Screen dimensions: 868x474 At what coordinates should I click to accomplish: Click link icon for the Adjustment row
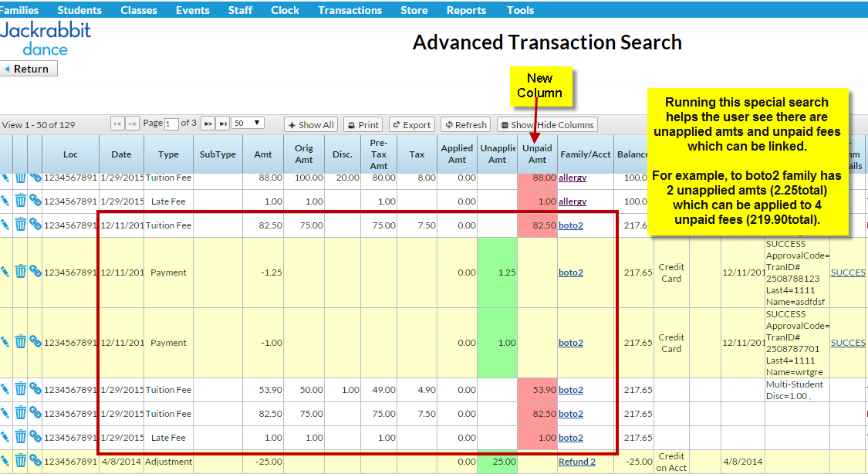(35, 459)
